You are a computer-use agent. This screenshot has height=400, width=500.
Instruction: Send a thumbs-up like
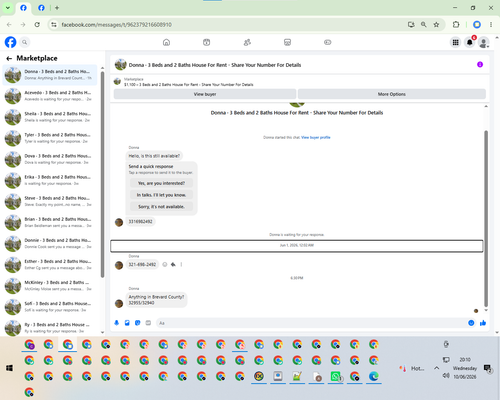pos(483,323)
